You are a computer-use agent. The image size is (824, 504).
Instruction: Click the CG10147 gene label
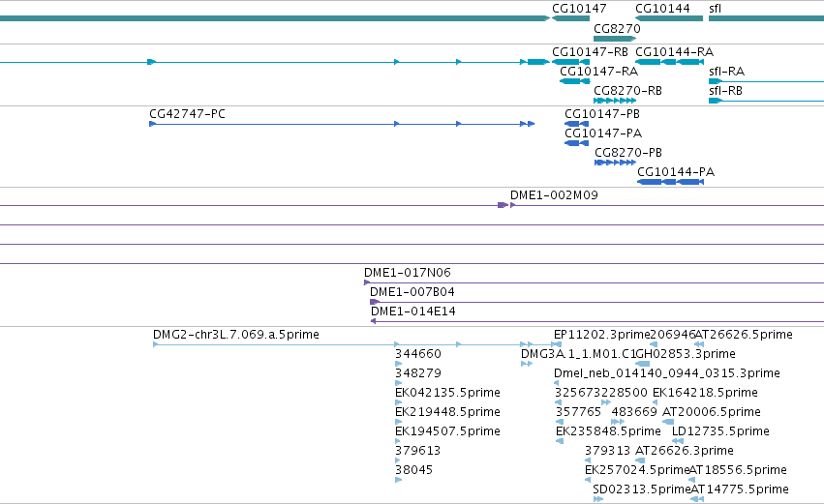(x=579, y=9)
